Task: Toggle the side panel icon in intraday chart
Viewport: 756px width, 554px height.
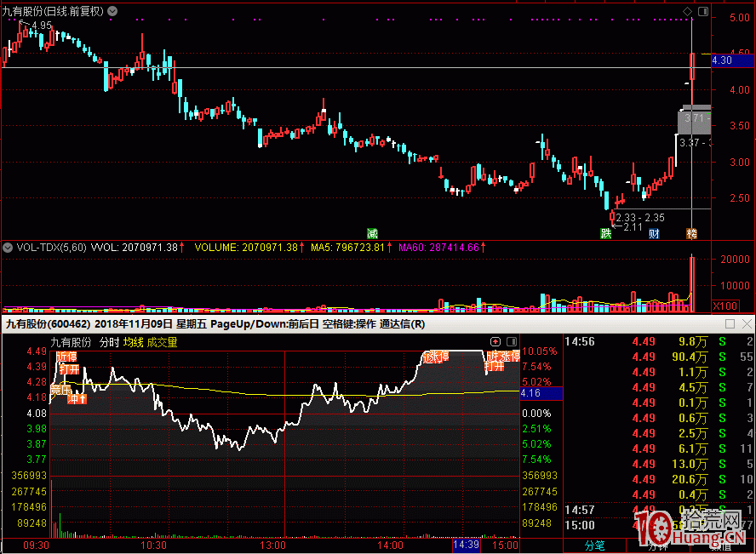Action: (510, 341)
